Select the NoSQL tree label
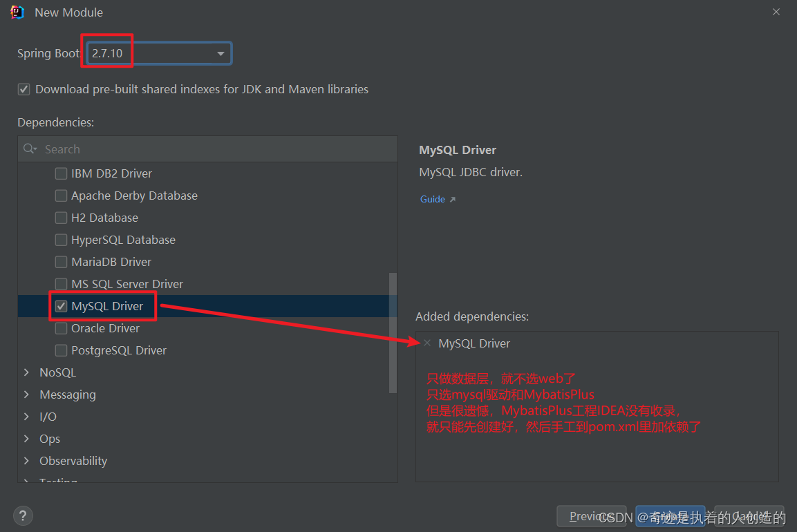 coord(58,372)
